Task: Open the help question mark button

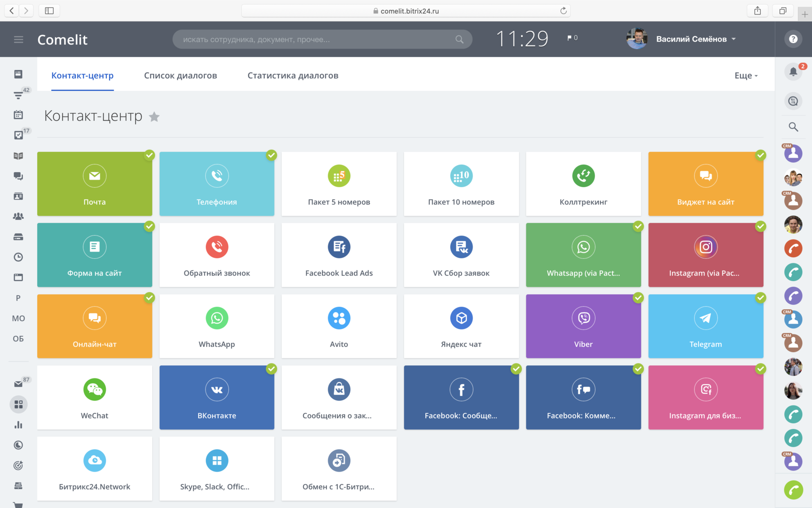Action: tap(793, 39)
